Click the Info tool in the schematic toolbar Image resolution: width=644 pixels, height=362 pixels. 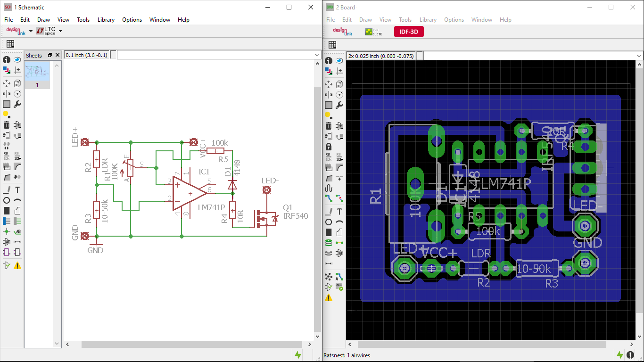tap(7, 60)
